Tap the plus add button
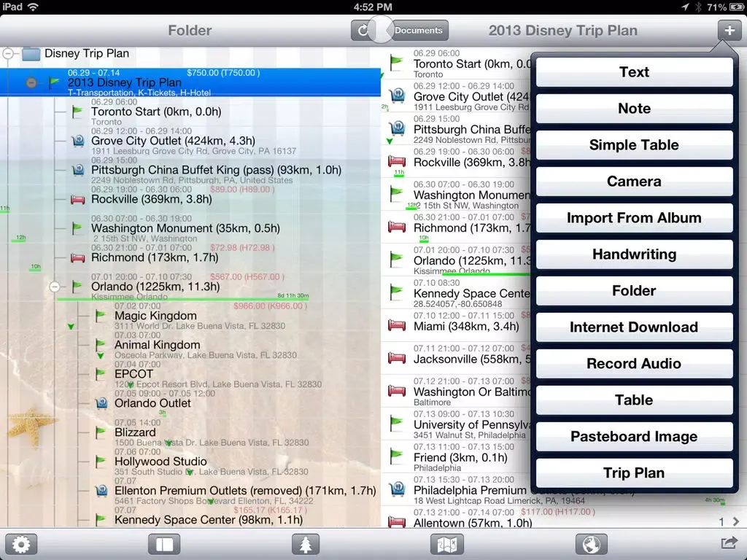 [729, 31]
